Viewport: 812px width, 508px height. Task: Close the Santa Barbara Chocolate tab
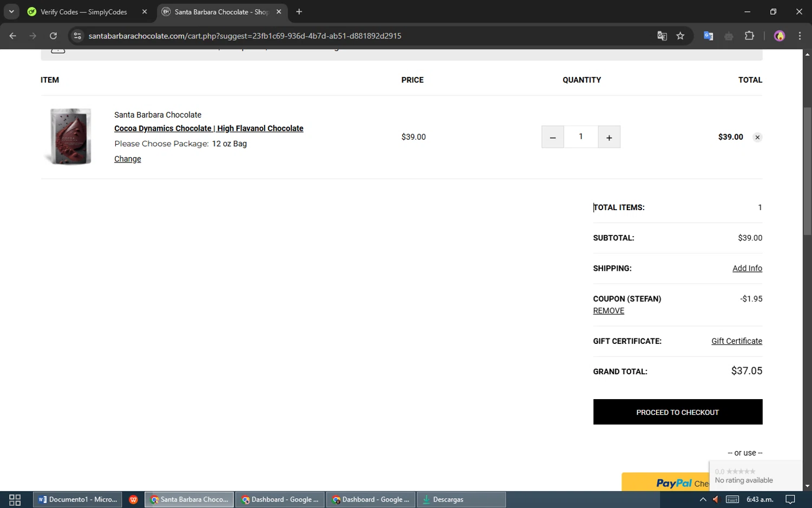279,12
